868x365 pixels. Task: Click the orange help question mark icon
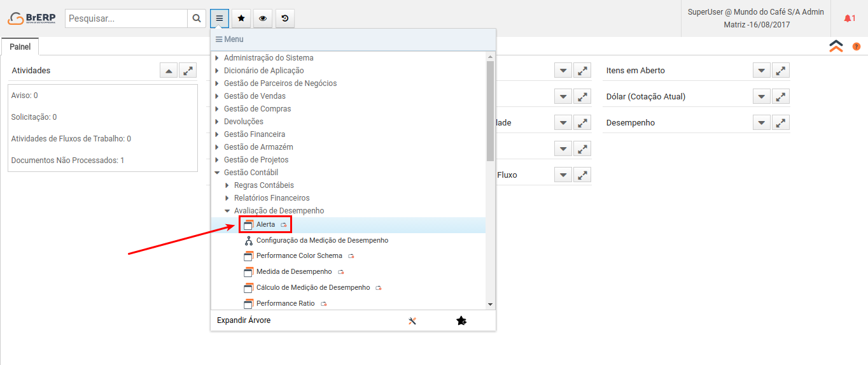pos(857,47)
